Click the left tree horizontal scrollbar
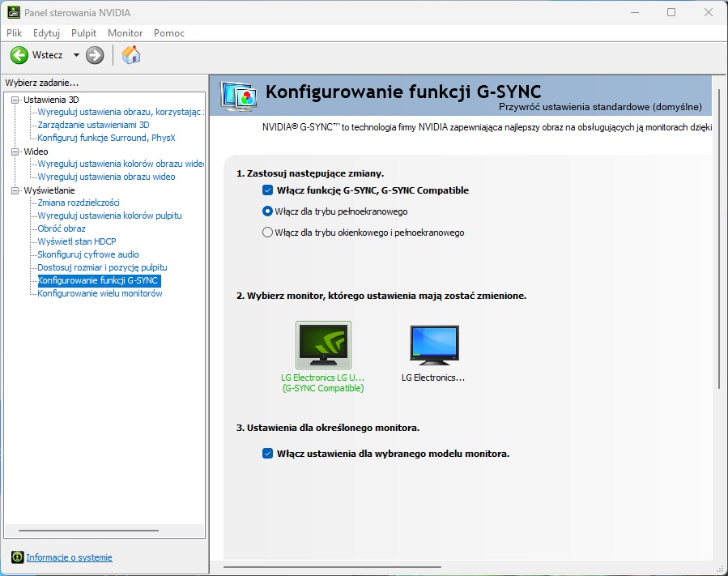The width and height of the screenshot is (728, 576). coord(89,530)
